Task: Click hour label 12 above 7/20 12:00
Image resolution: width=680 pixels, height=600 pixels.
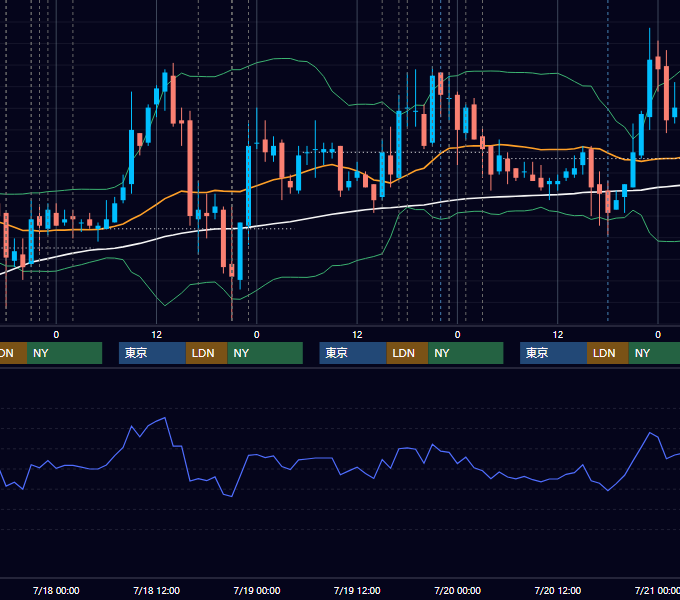Action: point(558,335)
